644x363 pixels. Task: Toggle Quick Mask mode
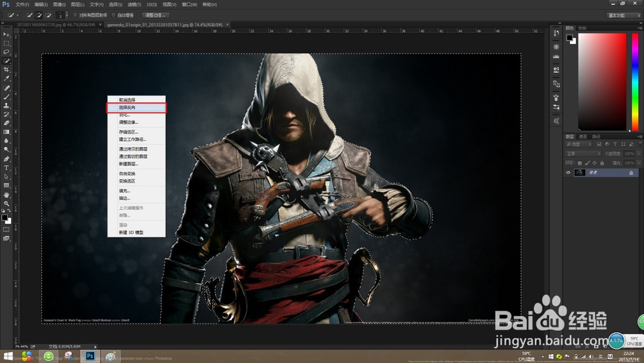6,230
